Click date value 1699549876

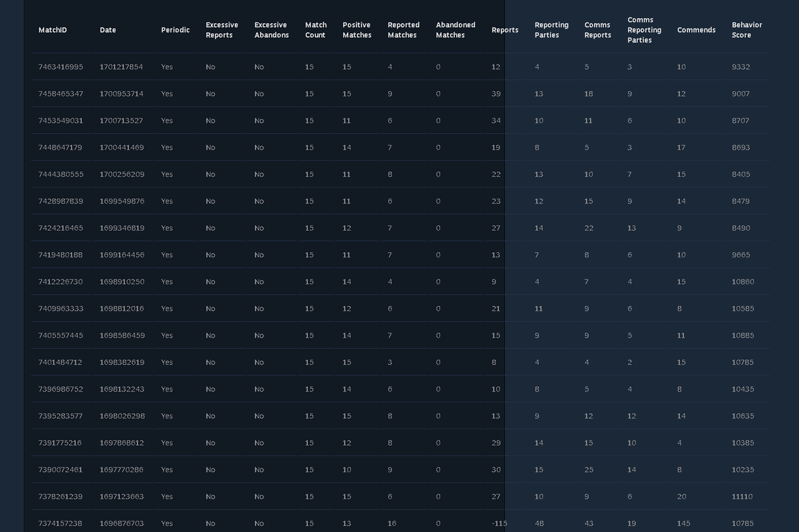click(122, 201)
